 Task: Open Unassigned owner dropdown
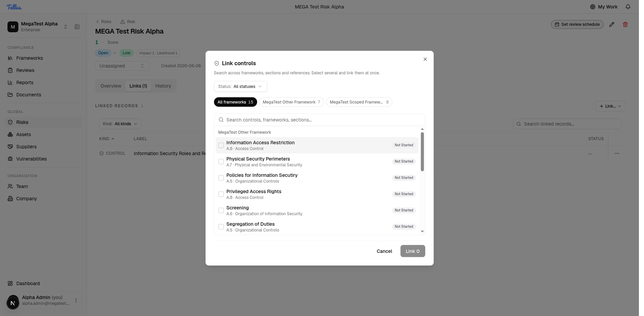click(x=122, y=66)
